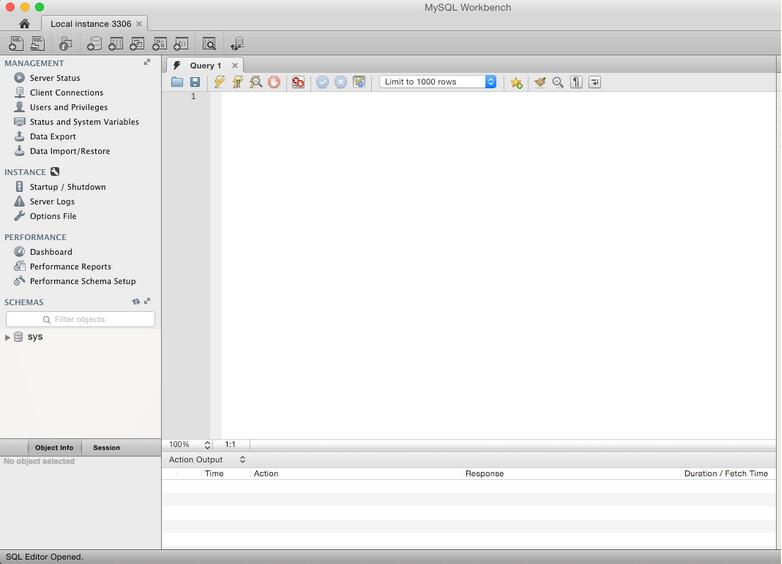The image size is (782, 564).
Task: Select the Query 1 editor tab
Action: pyautogui.click(x=205, y=65)
